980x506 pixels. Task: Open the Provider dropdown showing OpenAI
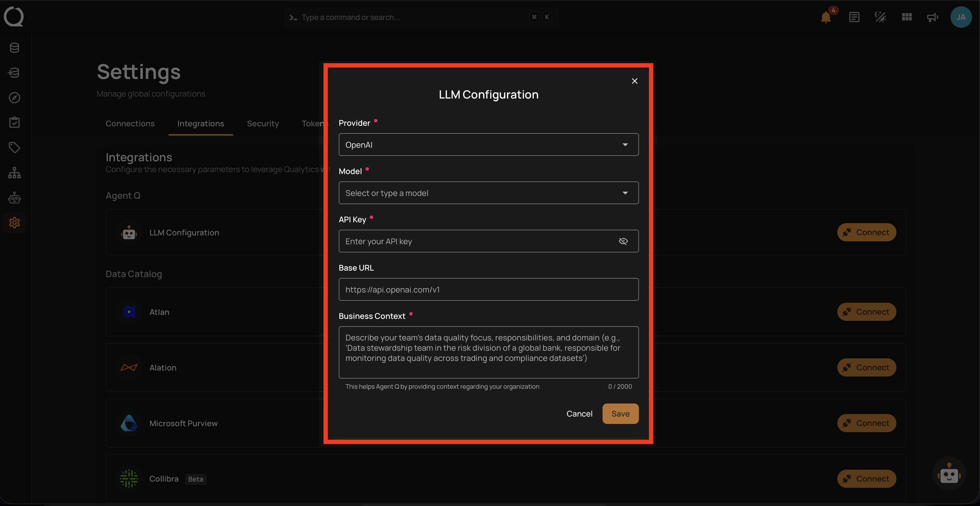[x=489, y=145]
